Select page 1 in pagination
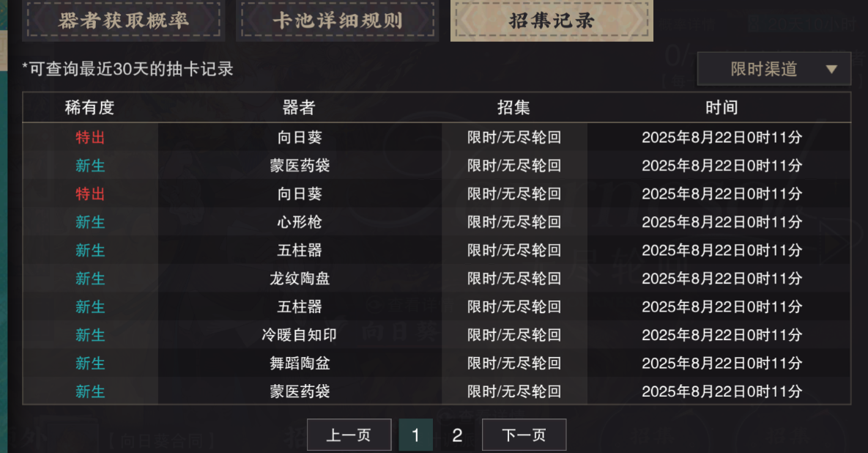The image size is (868, 453). pos(416,435)
